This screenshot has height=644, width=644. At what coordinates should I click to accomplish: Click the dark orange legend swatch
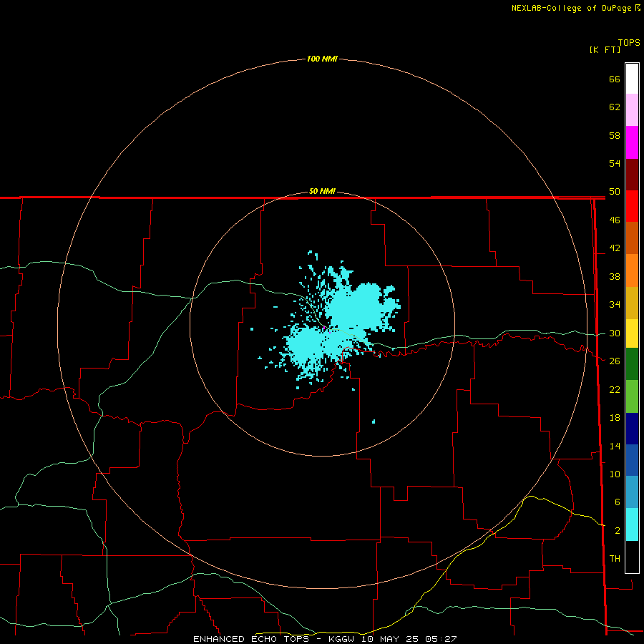point(632,238)
